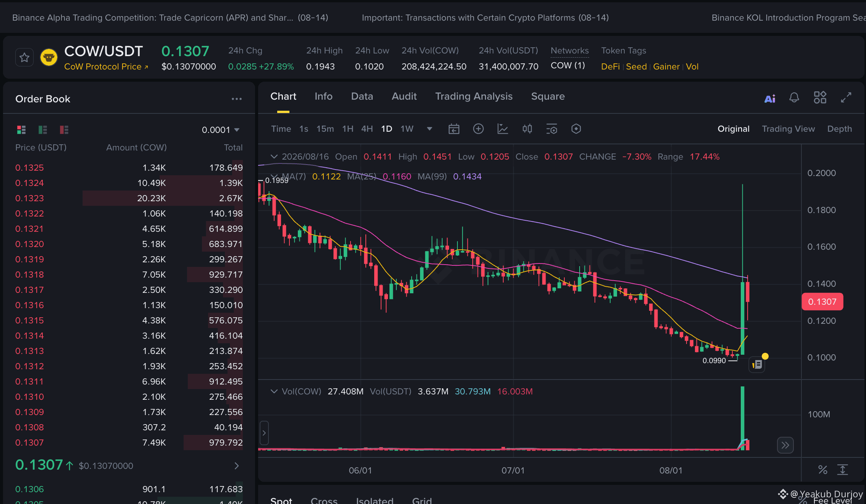Image resolution: width=866 pixels, height=504 pixels.
Task: Collapse the OHLC info row chevron
Action: pos(274,157)
